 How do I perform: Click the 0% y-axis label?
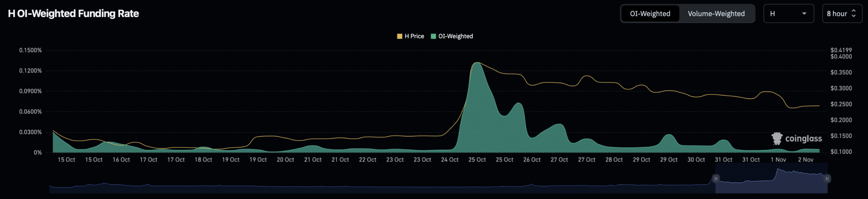(38, 152)
